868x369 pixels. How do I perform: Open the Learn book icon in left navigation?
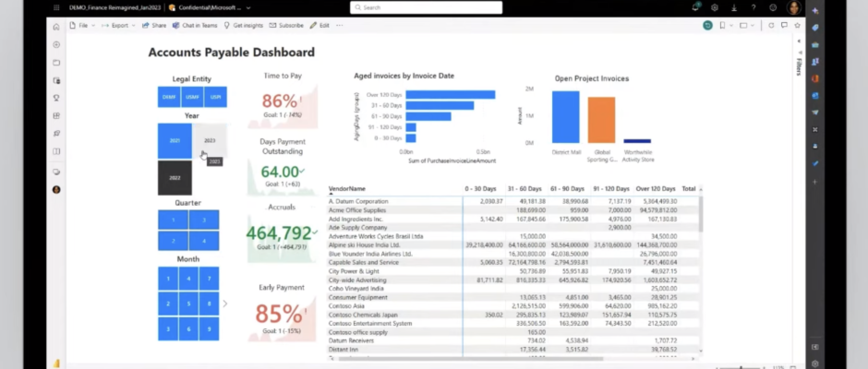click(56, 151)
